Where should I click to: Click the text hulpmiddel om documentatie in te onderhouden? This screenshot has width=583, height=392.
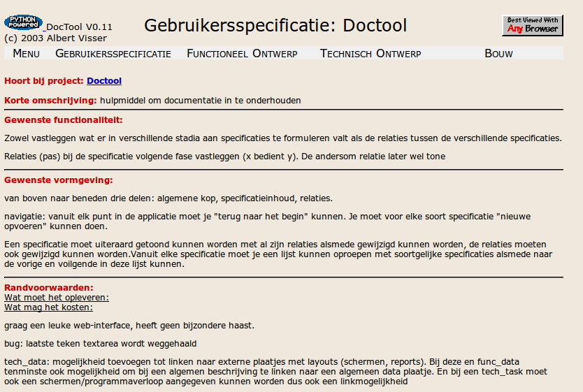(201, 101)
